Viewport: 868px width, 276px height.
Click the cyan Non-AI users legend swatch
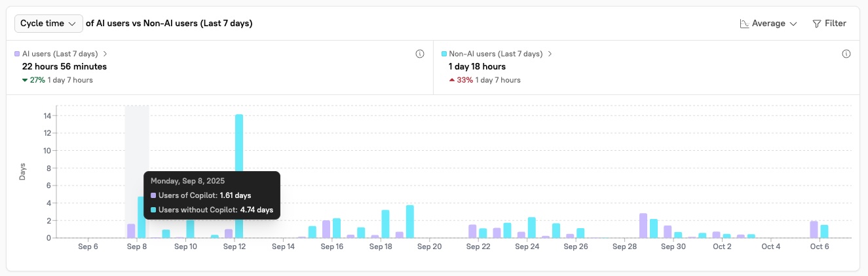pos(443,54)
